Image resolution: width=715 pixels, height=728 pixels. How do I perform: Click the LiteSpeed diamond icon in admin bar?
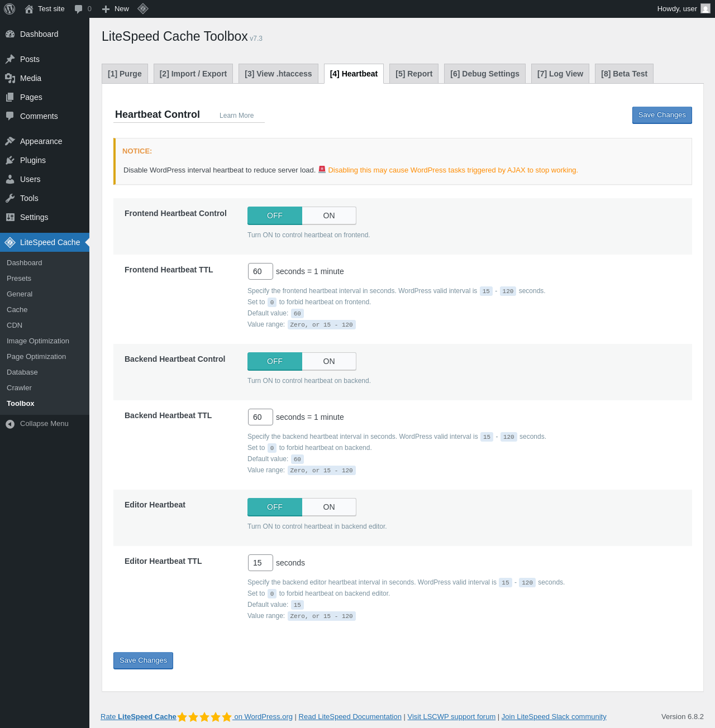142,8
